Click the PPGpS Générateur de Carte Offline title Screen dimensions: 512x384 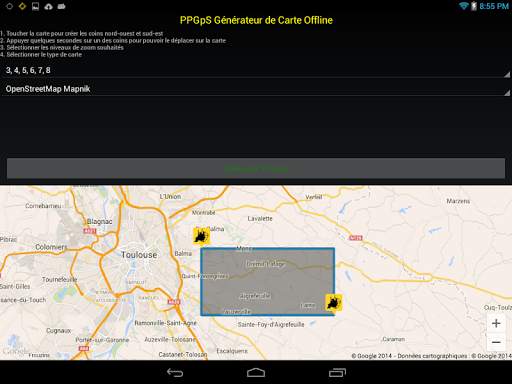[x=256, y=20]
